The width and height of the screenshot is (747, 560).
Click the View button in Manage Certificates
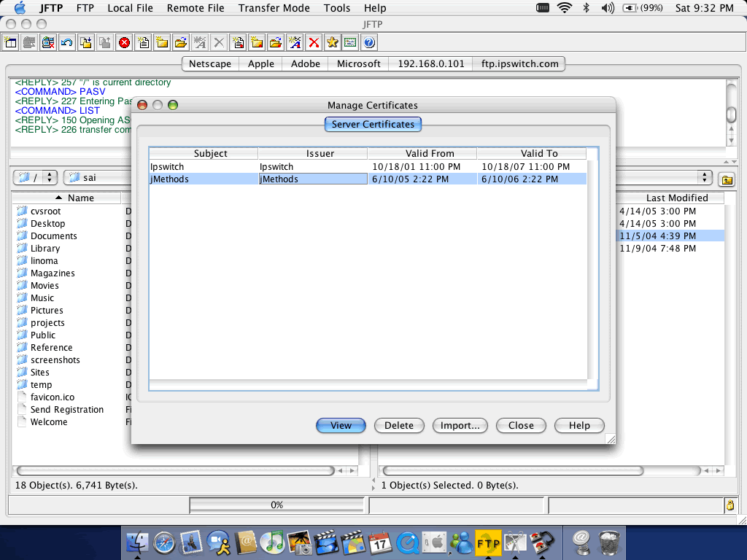point(341,425)
